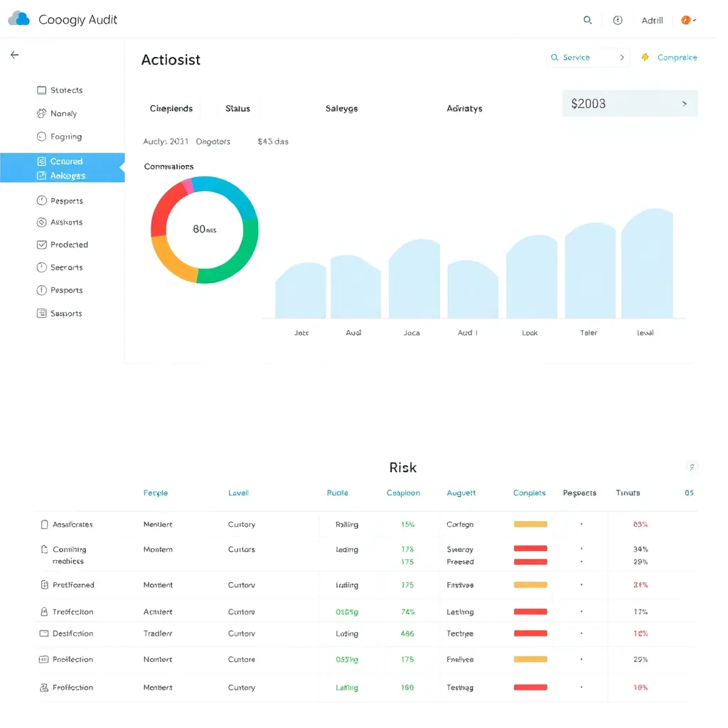This screenshot has height=728, width=728.
Task: Click the back arrow above the sidebar
Action: pyautogui.click(x=14, y=55)
